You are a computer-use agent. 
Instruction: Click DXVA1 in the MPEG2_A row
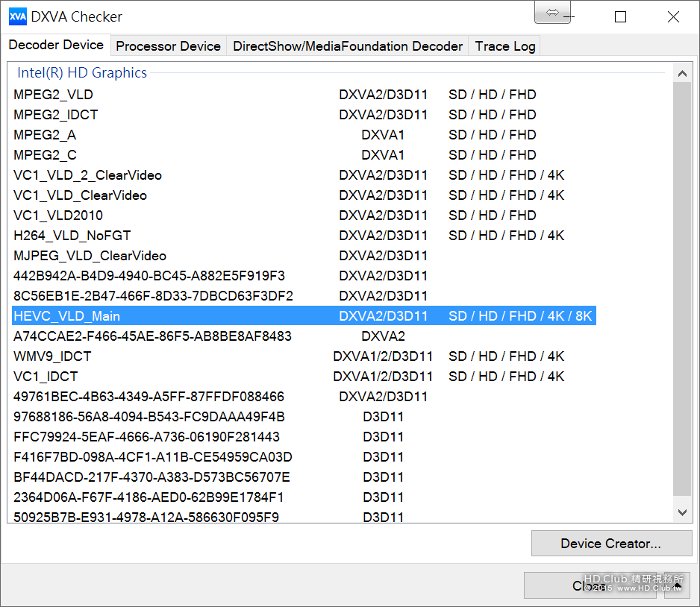coord(383,135)
